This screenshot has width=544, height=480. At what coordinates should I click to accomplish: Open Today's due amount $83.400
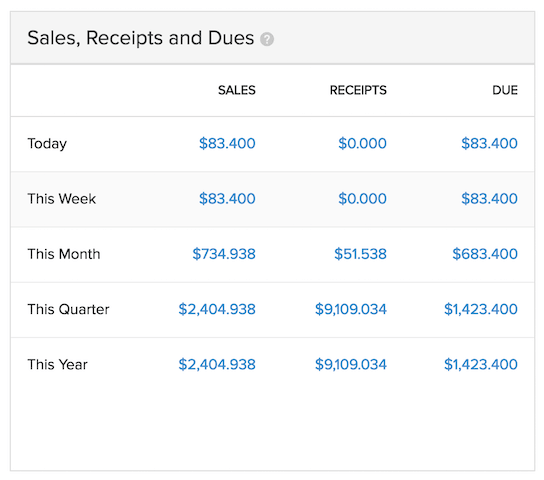489,143
